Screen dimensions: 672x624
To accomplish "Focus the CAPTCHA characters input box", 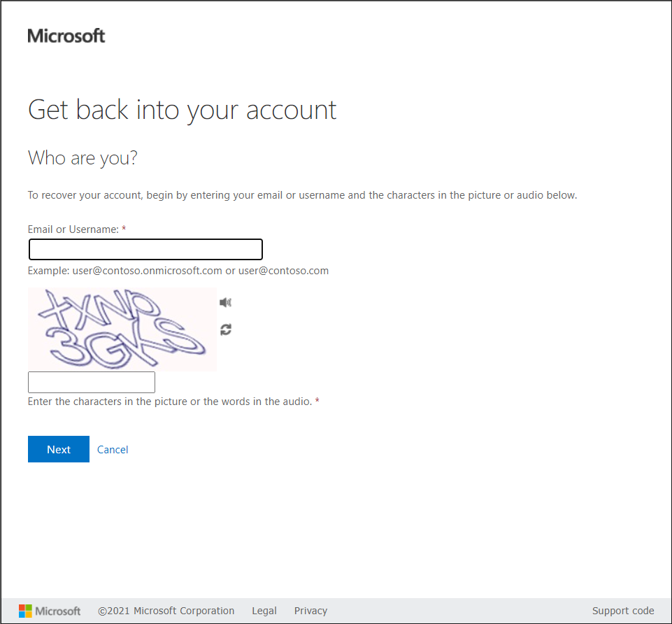I will [x=92, y=382].
